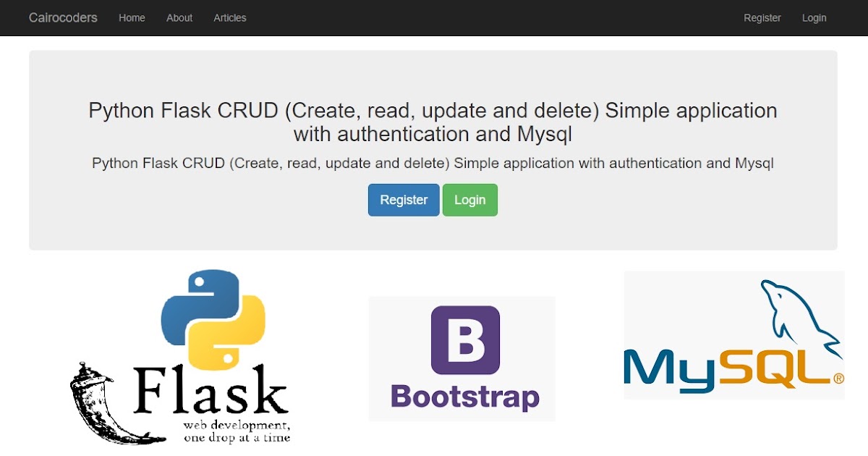
Task: Click Login in the top navigation bar
Action: (814, 17)
